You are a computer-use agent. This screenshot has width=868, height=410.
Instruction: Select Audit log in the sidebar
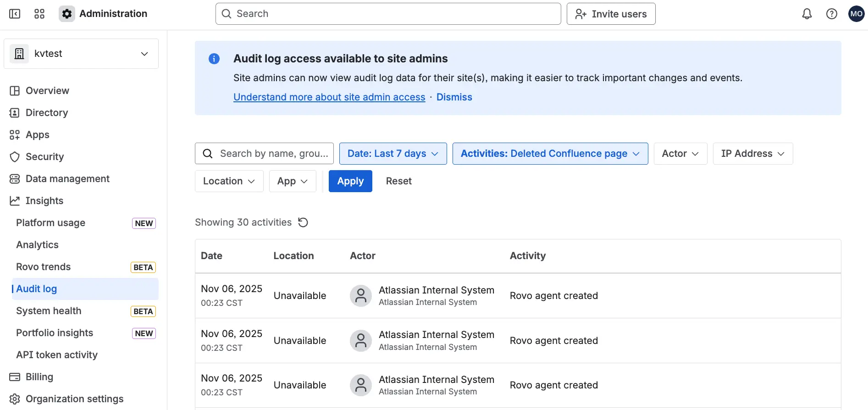[85, 289]
